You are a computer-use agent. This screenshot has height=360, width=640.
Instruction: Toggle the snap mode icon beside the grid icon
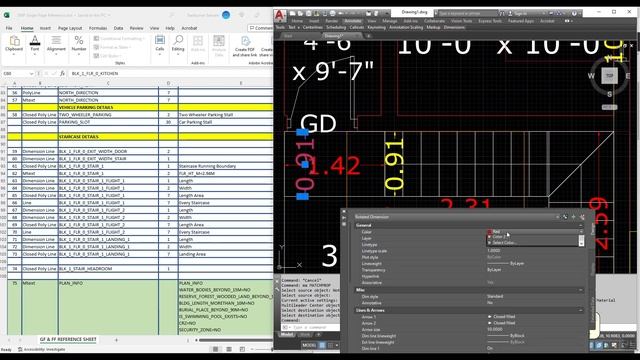(330, 345)
